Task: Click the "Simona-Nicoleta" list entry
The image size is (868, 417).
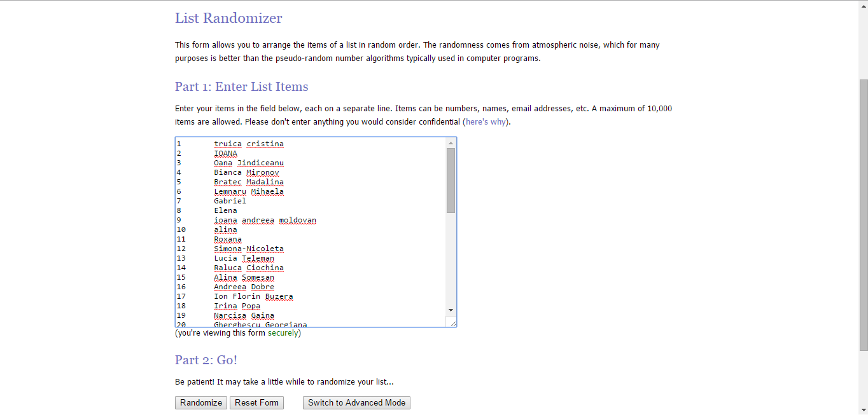Action: point(249,249)
